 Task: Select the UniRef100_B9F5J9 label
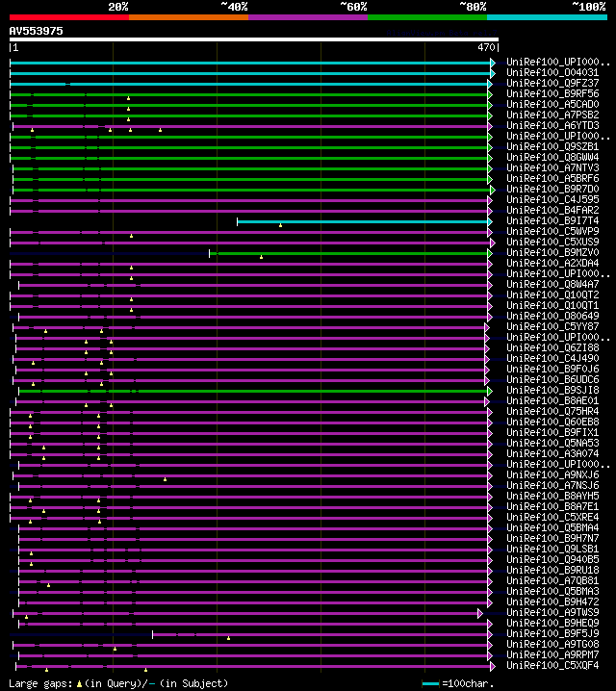click(552, 633)
